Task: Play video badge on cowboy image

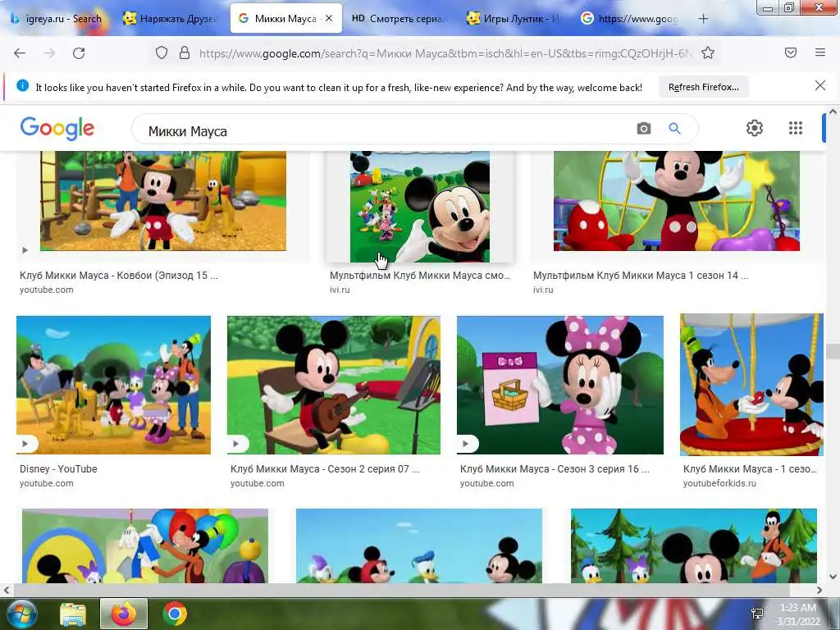Action: click(25, 250)
